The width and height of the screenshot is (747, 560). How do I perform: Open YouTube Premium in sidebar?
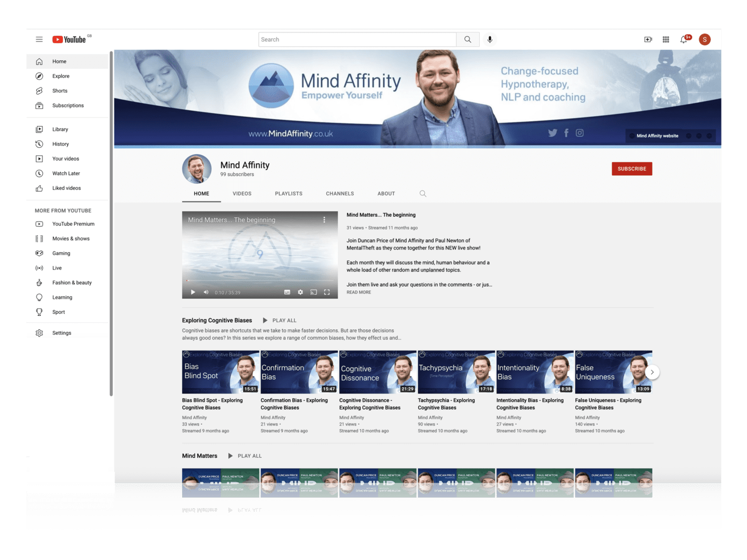[67, 224]
